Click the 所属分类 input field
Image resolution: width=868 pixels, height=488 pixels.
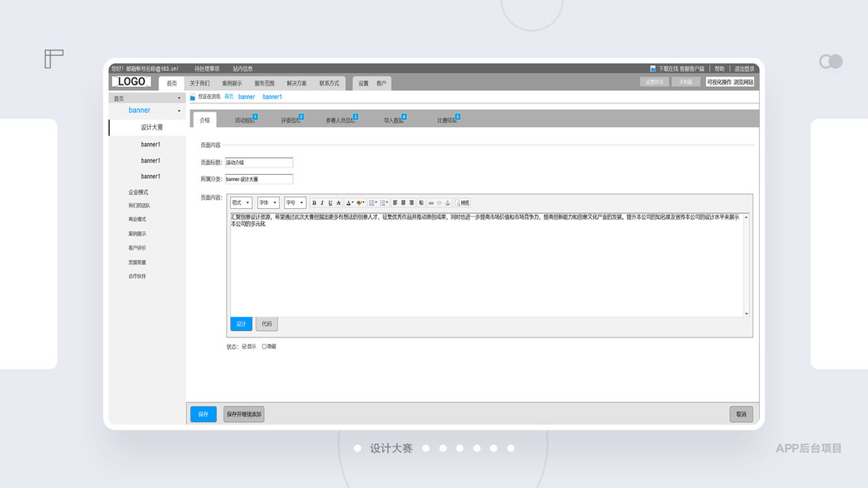(259, 179)
